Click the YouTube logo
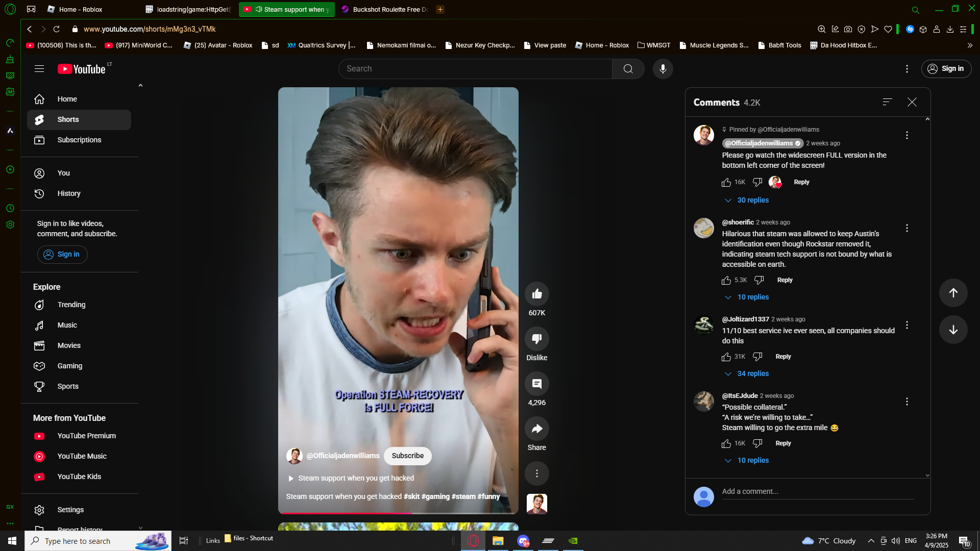 tap(82, 69)
